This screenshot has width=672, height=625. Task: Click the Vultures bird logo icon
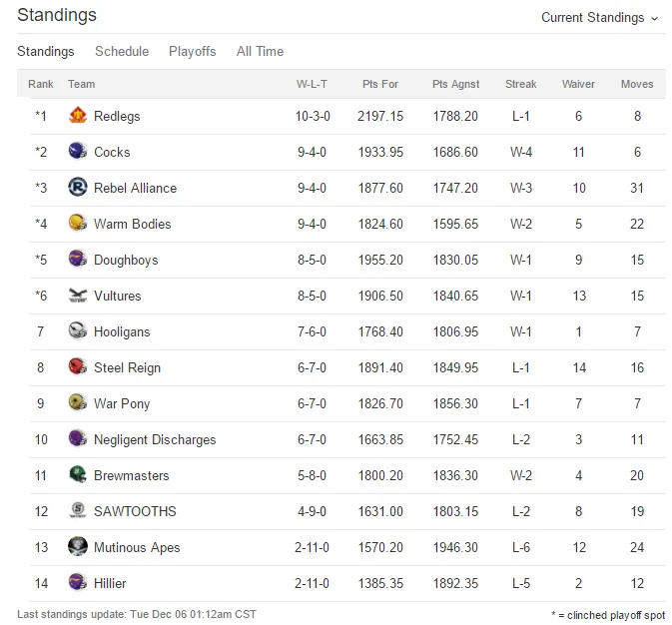(x=78, y=296)
